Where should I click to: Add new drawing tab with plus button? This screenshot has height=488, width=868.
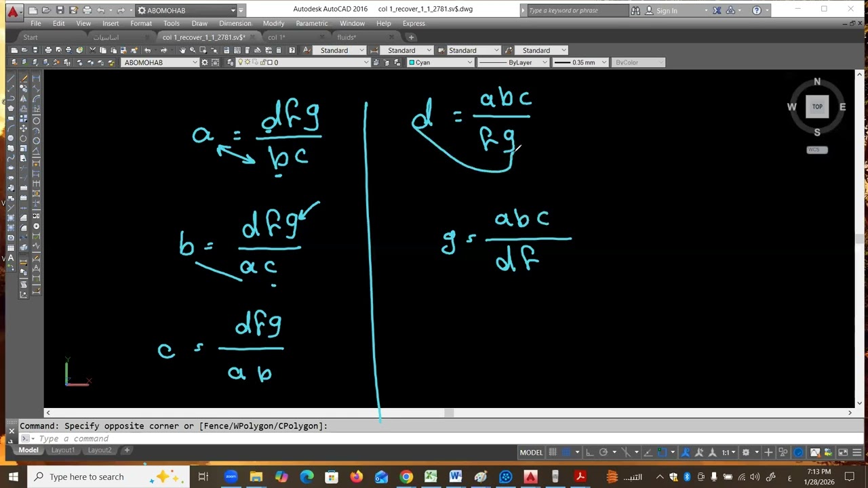(411, 37)
